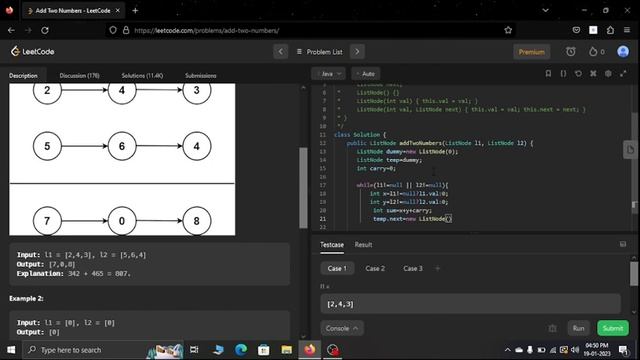Open the Java language dropdown
The image size is (640, 360).
point(329,74)
